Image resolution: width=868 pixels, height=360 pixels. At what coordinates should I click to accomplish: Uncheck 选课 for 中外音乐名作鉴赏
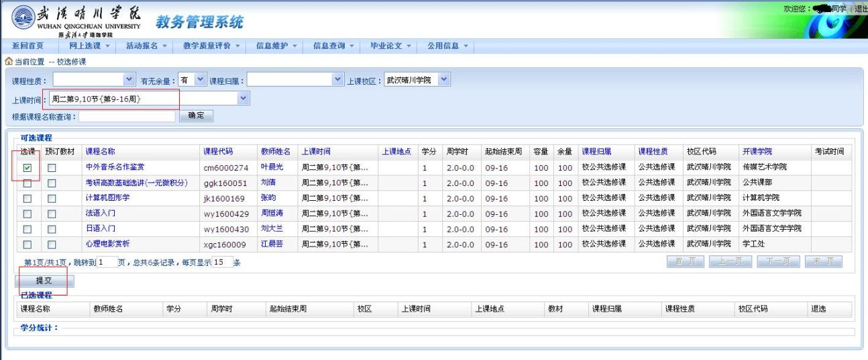[x=28, y=167]
